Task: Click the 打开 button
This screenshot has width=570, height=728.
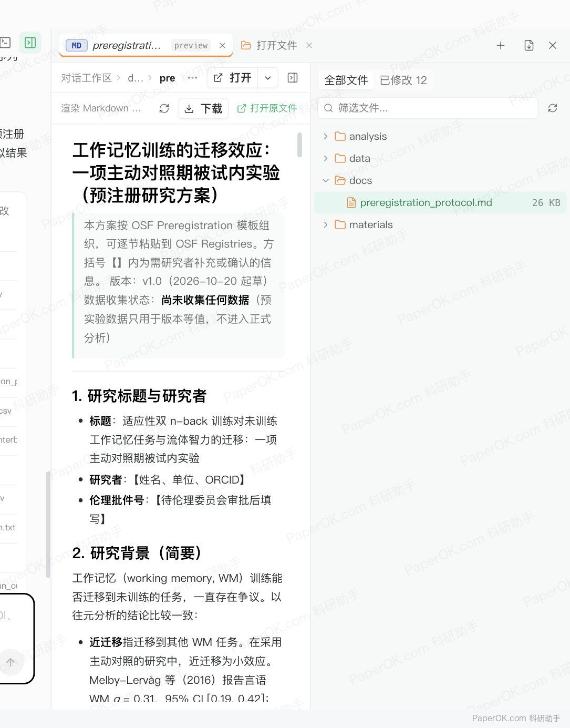Action: coord(233,78)
